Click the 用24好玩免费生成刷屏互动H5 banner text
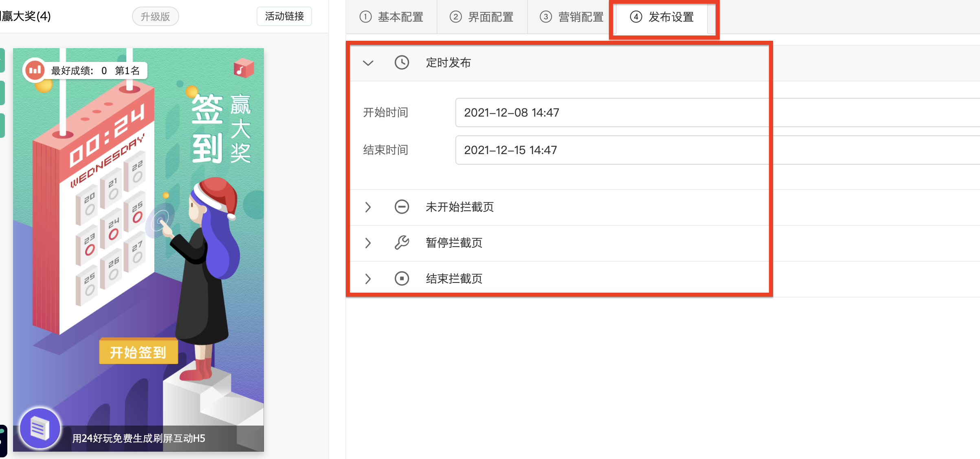 [138, 438]
